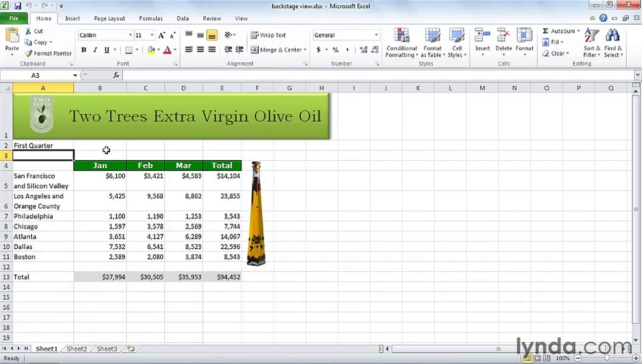Expand the AutoSum dropdown arrow

[x=578, y=31]
